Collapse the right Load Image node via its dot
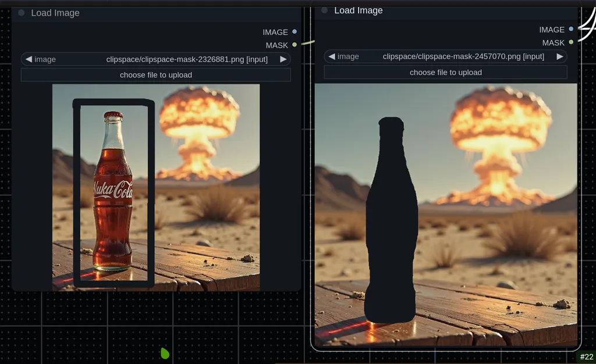The width and height of the screenshot is (596, 364). click(x=324, y=10)
